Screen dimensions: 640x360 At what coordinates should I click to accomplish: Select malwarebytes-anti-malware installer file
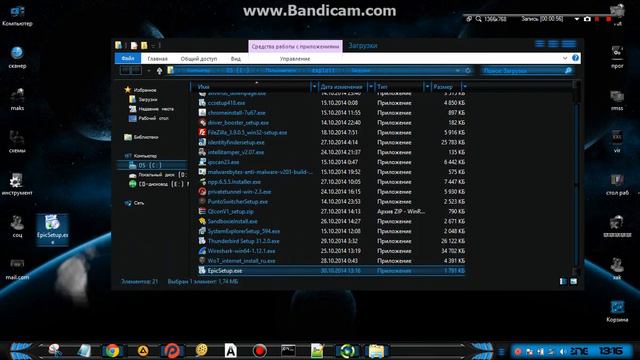click(260, 172)
